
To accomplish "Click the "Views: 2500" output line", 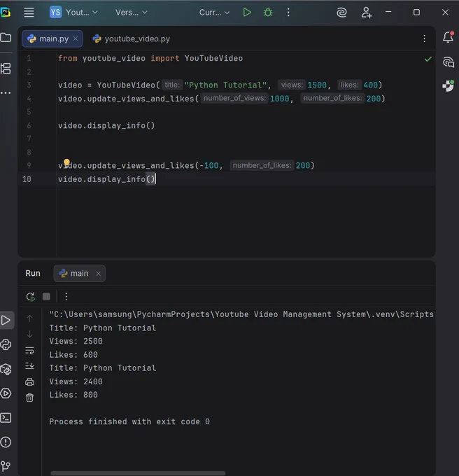I will point(76,341).
